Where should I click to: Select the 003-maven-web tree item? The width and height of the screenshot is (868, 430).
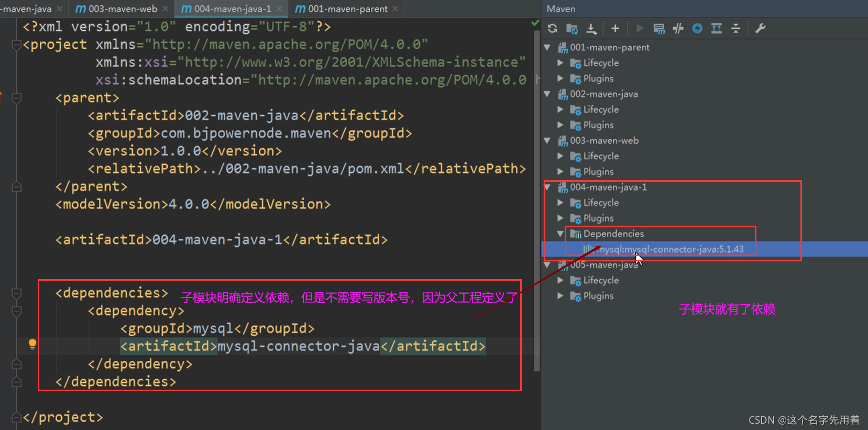pos(605,140)
